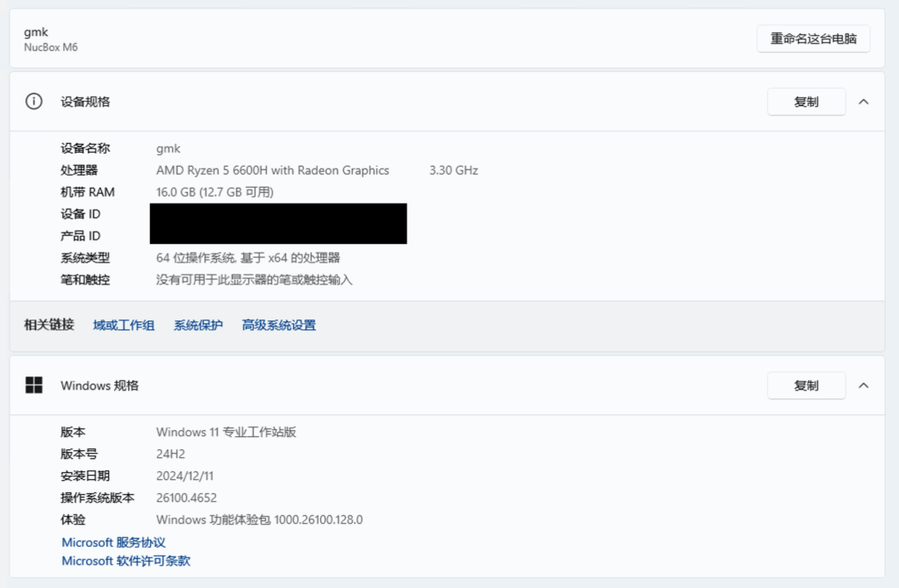Click the 体验 label
This screenshot has height=588, width=899.
[73, 520]
